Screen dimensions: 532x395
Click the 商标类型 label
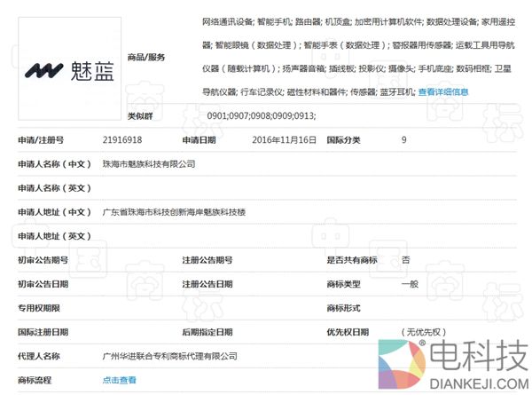tap(343, 284)
